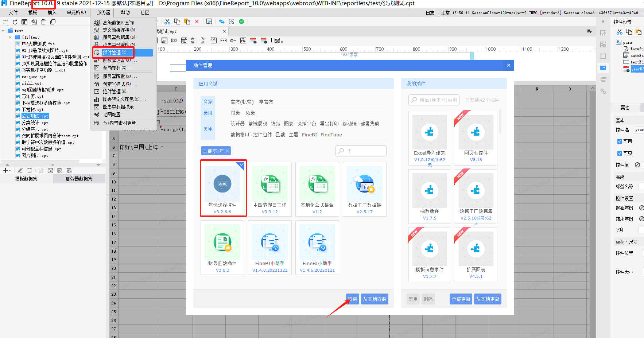This screenshot has height=338, width=644.
Task: Select Excel导入建表 in my plugins
Action: point(430,138)
